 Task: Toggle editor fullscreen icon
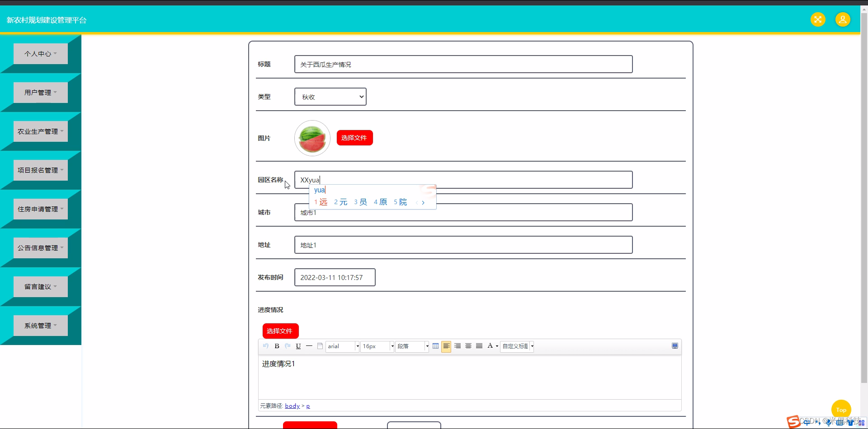click(675, 346)
